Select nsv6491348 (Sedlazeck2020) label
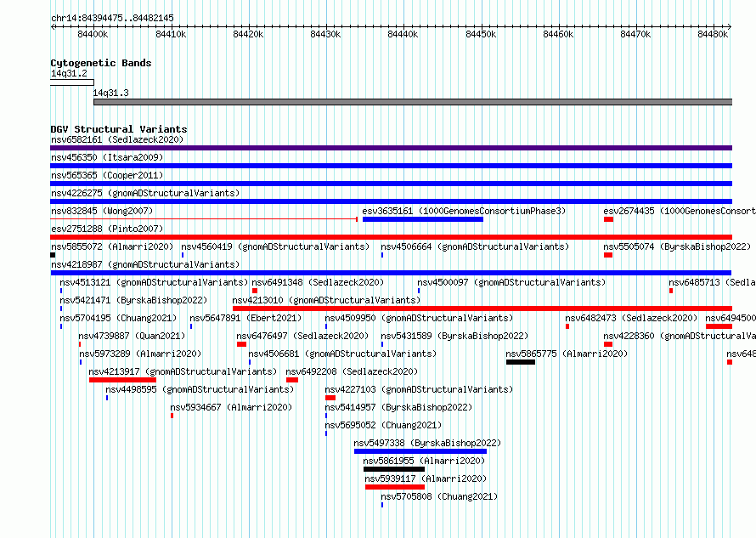756x538 pixels. pyautogui.click(x=318, y=282)
